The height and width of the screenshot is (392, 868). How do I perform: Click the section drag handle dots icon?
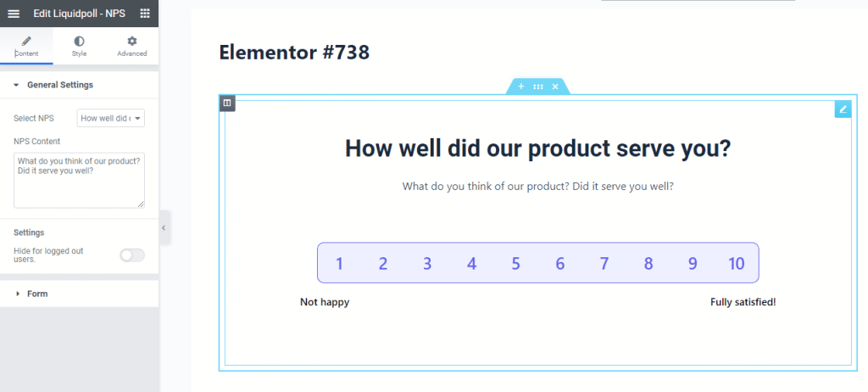tap(538, 87)
